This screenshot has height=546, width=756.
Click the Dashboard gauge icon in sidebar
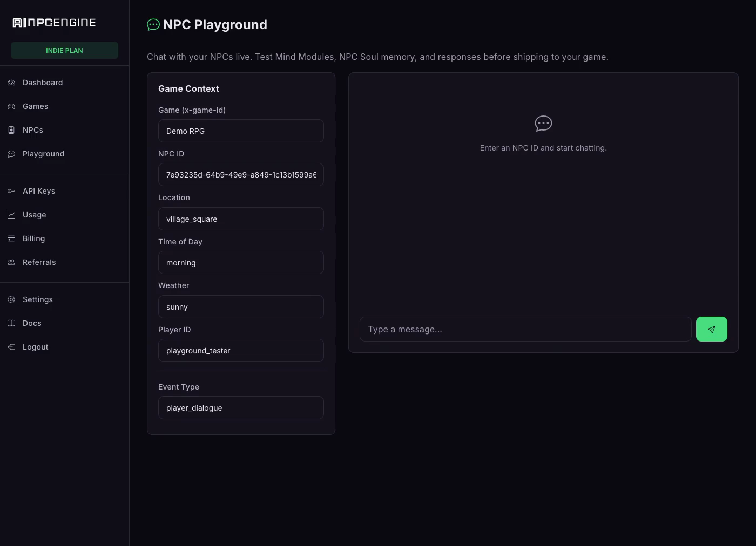point(11,83)
